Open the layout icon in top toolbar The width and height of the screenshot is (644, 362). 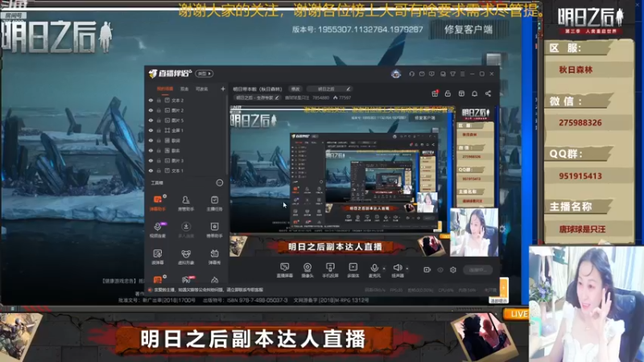point(461,93)
